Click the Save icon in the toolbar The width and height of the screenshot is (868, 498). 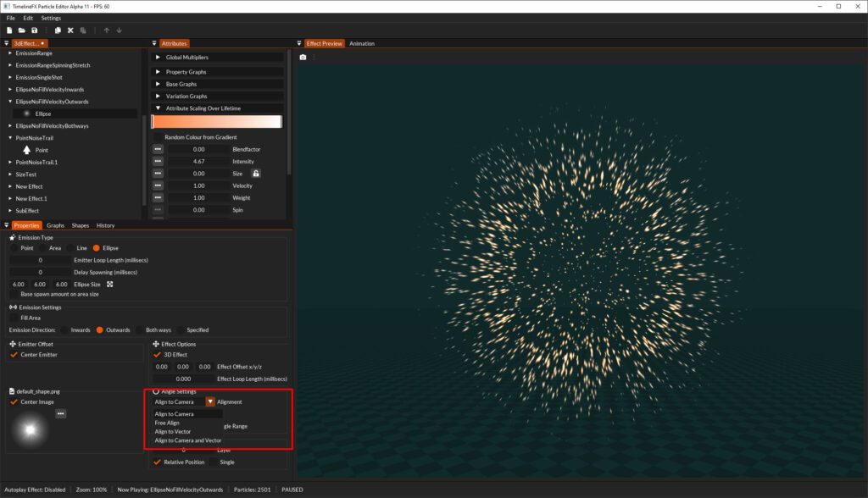click(34, 30)
